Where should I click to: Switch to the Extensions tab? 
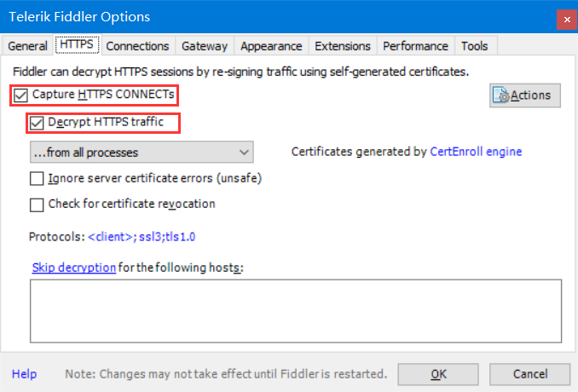click(x=343, y=46)
